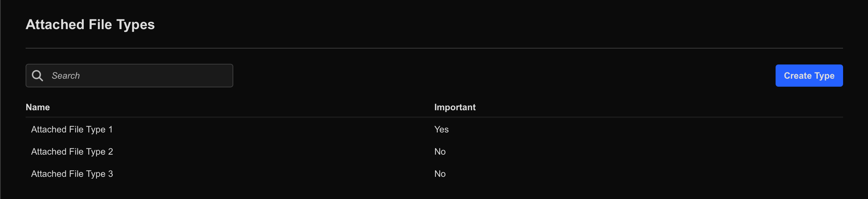Click the empty area of the search box
This screenshot has height=199, width=868.
tap(156, 76)
